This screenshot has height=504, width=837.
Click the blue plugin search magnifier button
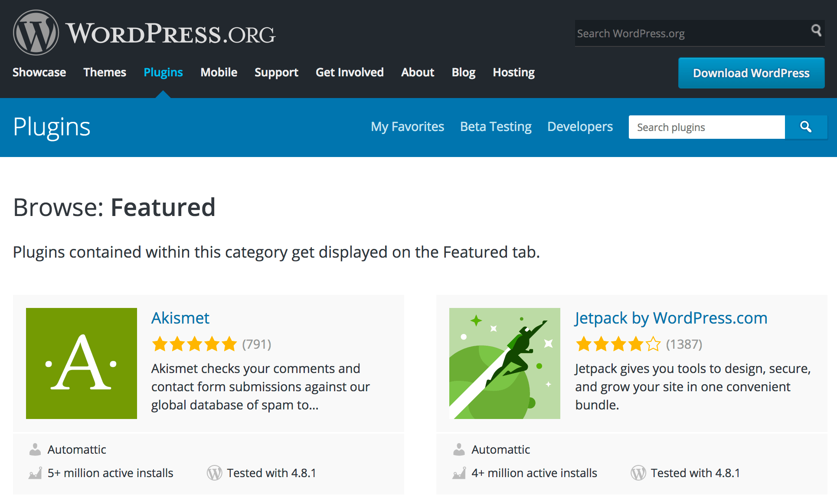tap(806, 127)
